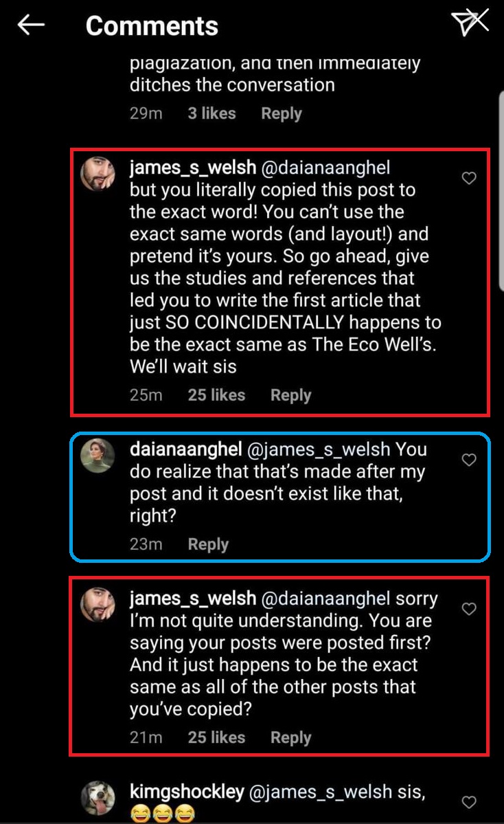Screen dimensions: 504x824
Task: Like daianaanghel's reply comment
Action: coord(469,460)
